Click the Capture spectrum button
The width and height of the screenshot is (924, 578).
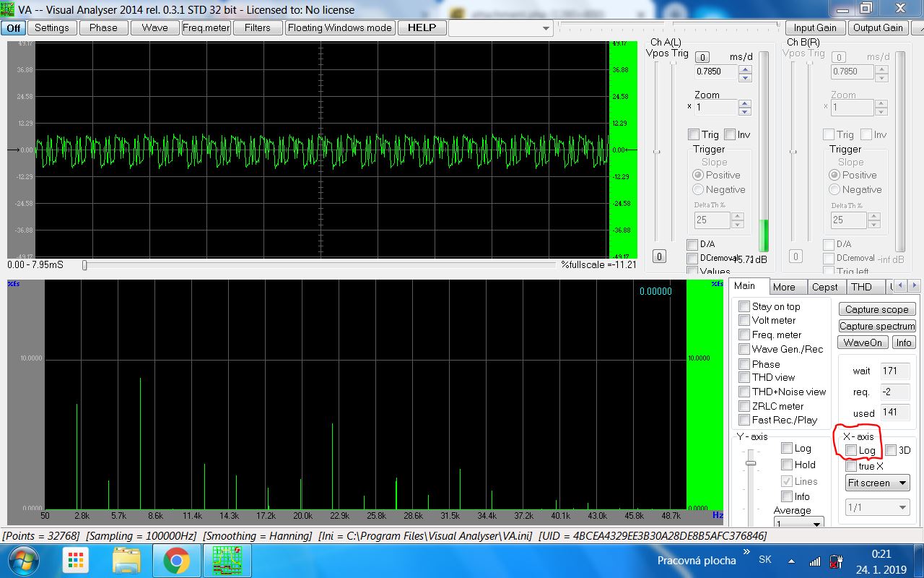[x=876, y=326]
